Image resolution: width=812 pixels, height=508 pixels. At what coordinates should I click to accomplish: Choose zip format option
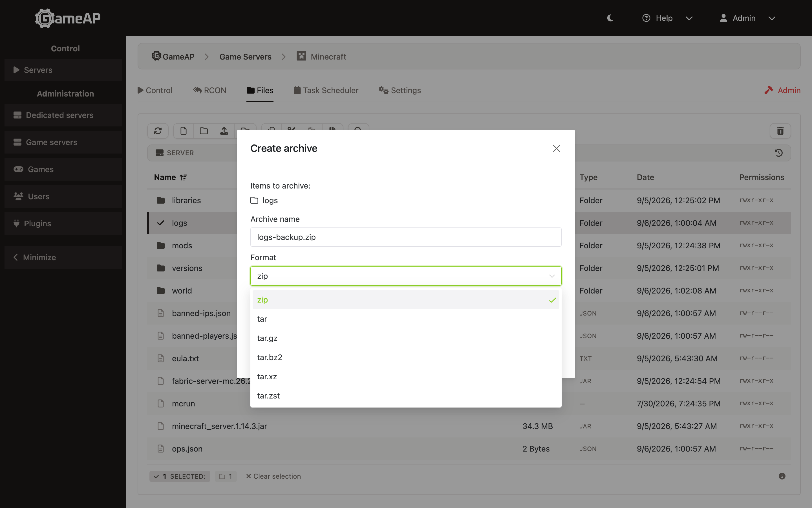[x=406, y=300]
